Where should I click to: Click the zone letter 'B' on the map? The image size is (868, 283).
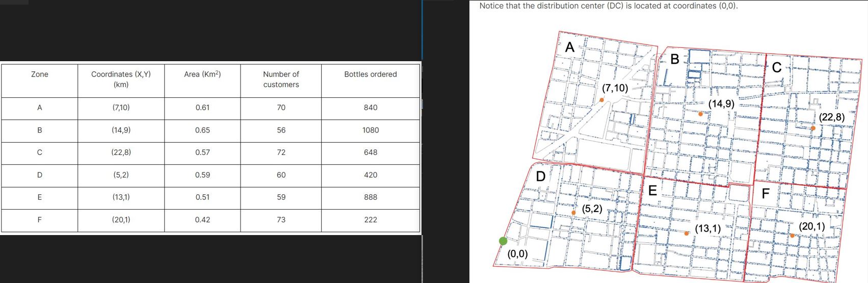(675, 60)
